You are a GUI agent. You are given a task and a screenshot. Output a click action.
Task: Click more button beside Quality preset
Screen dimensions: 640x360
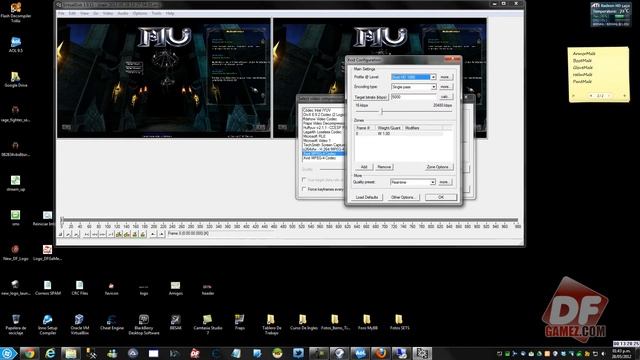click(x=444, y=182)
